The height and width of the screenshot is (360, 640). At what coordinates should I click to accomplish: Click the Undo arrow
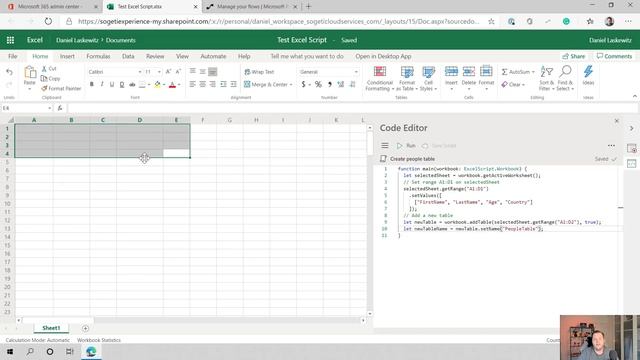point(9,72)
